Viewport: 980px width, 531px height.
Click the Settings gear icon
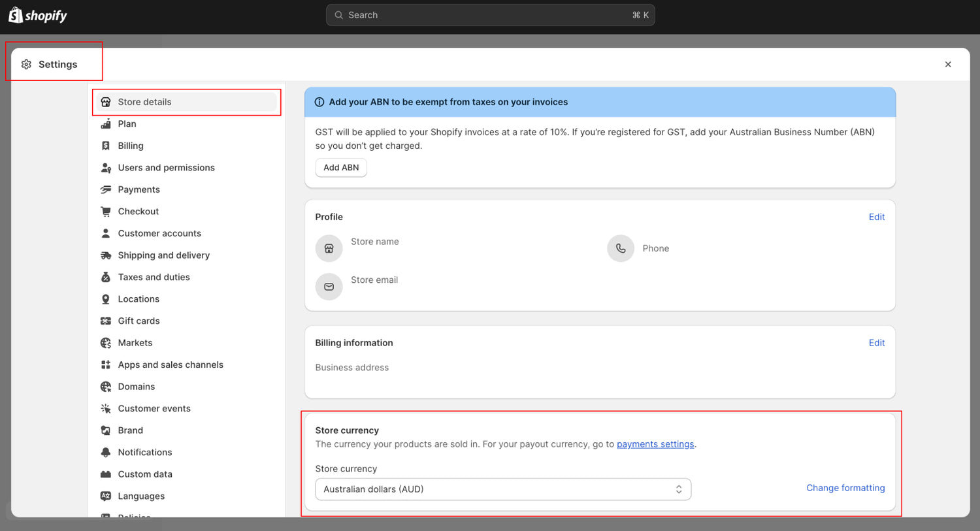(x=26, y=64)
